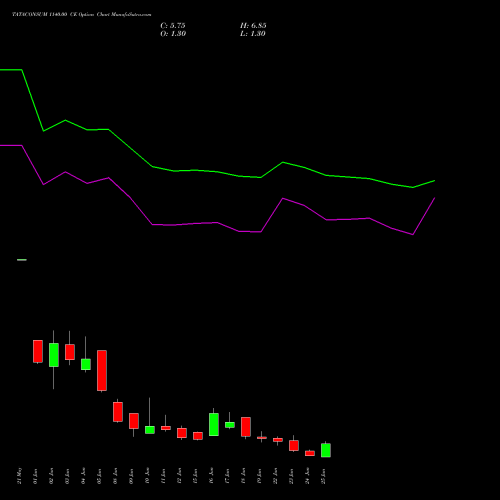Click the close value C: 5.75
Screen dimensions: 500x500
tap(173, 26)
